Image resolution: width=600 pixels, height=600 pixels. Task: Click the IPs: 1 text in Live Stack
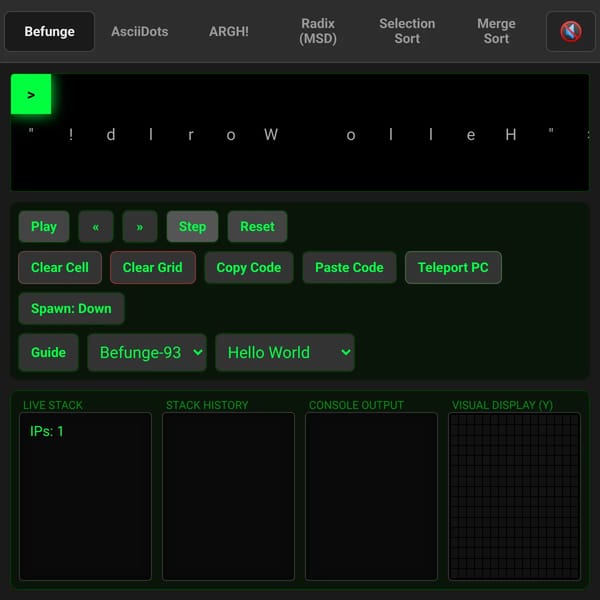[x=46, y=431]
